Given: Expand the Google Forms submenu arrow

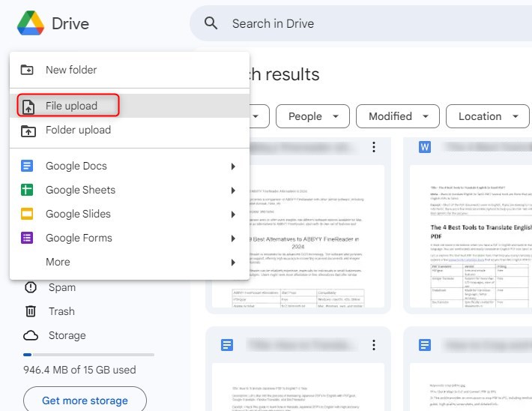Looking at the screenshot, I should [233, 238].
